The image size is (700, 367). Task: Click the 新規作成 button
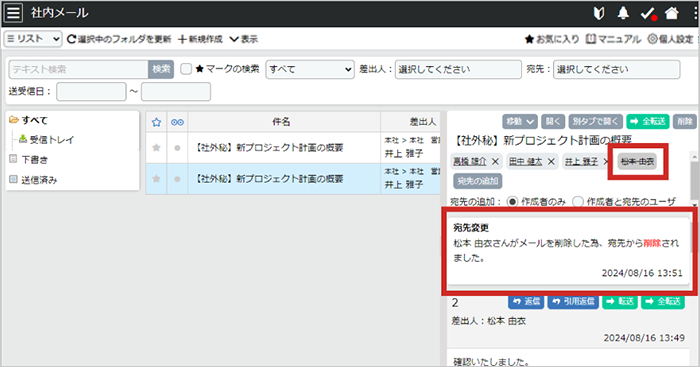point(200,39)
